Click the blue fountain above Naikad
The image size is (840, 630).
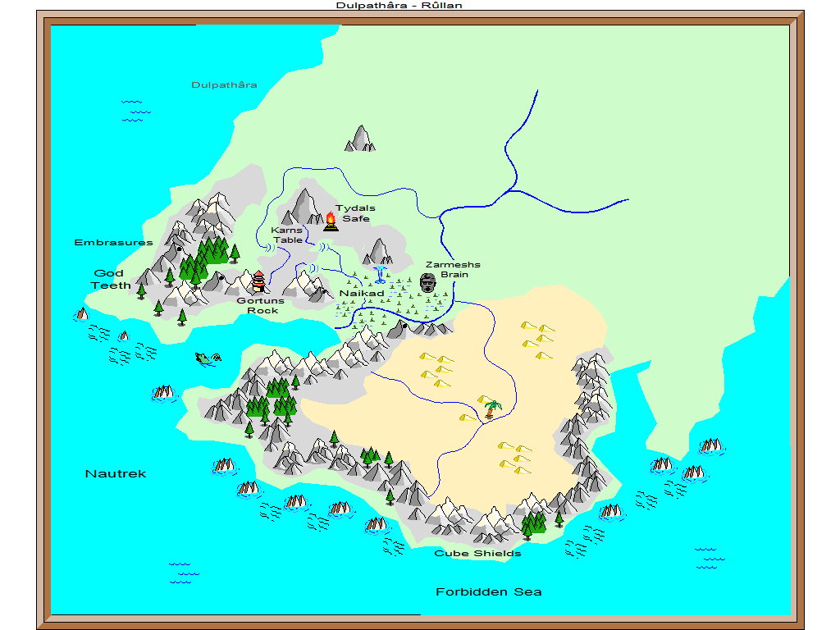[380, 274]
